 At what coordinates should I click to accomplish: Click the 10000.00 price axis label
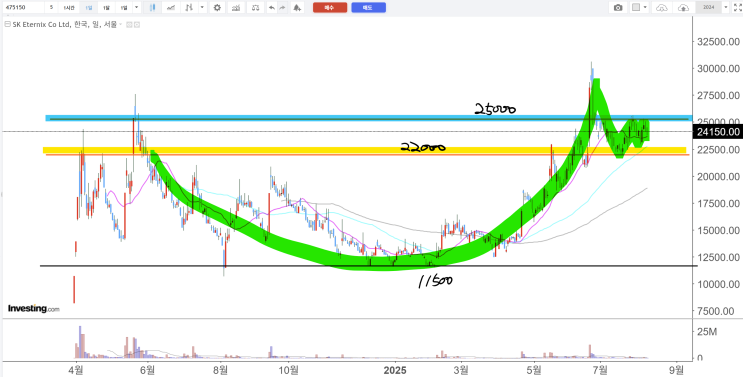point(719,284)
